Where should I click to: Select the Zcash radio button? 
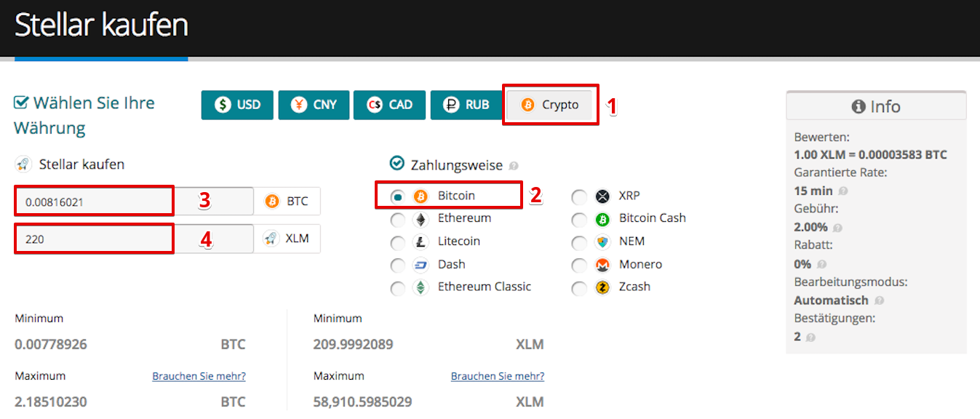tap(579, 289)
